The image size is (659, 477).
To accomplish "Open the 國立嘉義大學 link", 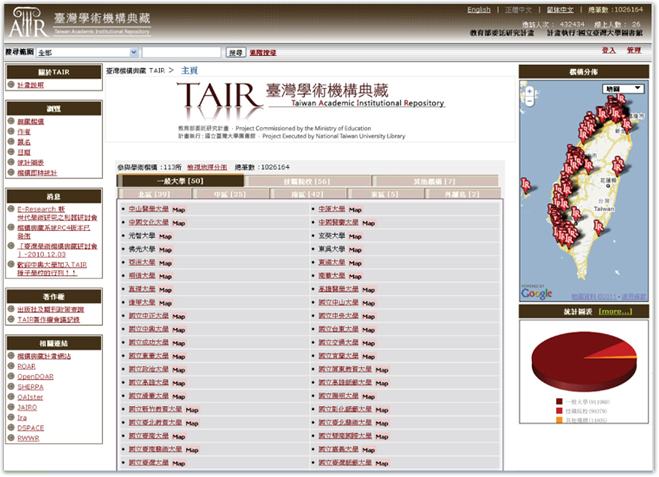I will [x=338, y=449].
